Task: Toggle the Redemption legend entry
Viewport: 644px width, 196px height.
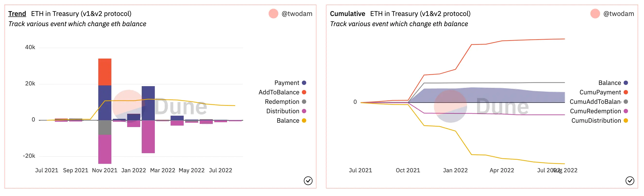Action: tap(285, 102)
